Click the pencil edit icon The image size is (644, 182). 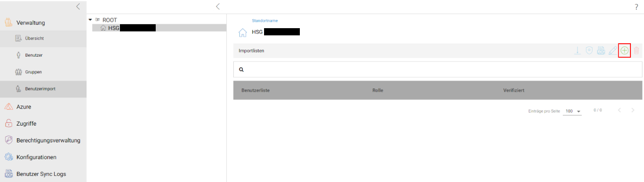(613, 51)
